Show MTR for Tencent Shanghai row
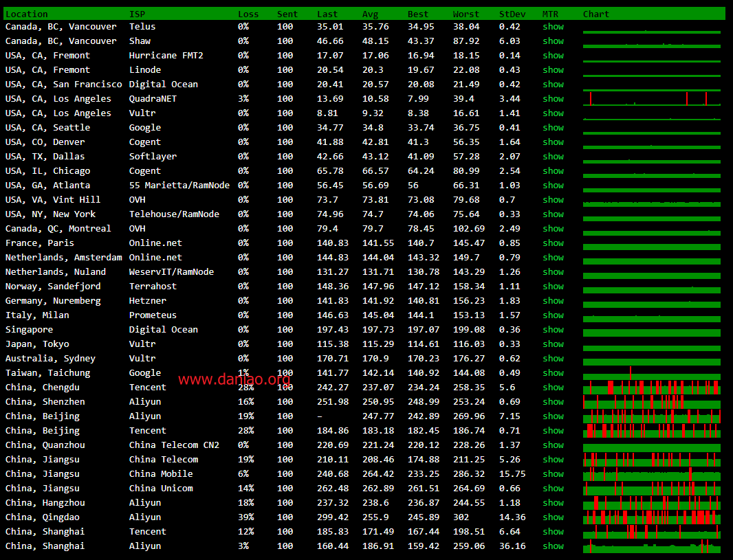733x560 pixels. point(553,532)
